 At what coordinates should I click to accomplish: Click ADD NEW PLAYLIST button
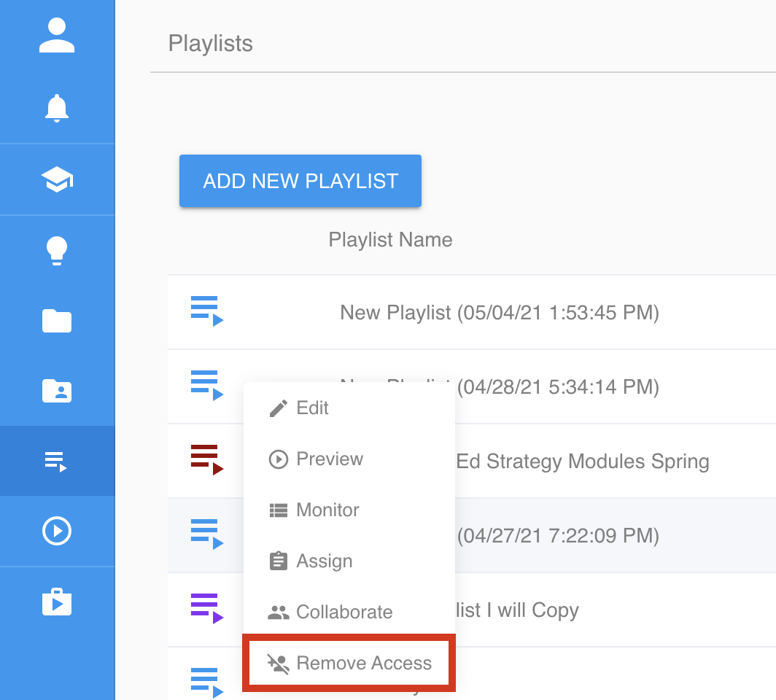[x=300, y=181]
